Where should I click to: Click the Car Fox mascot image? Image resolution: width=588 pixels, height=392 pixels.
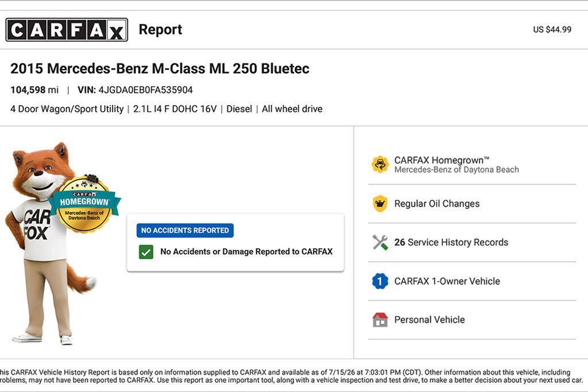tap(52, 243)
